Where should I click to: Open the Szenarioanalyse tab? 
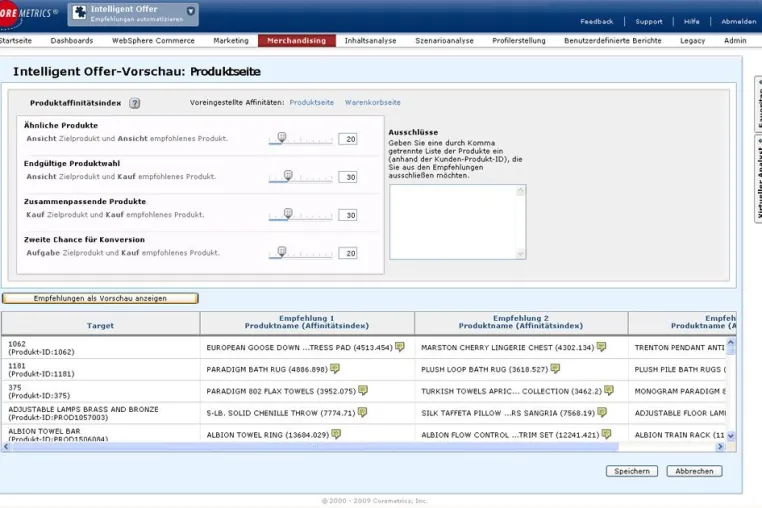click(x=444, y=41)
